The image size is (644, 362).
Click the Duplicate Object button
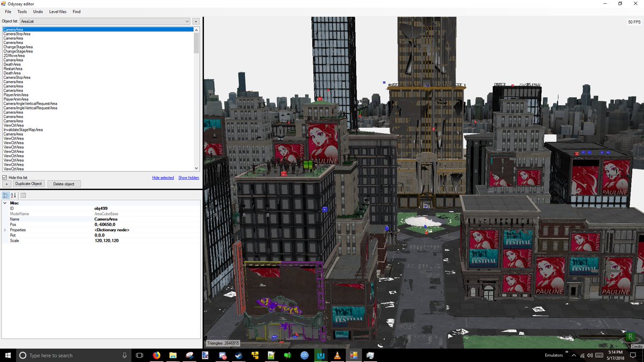click(x=28, y=184)
